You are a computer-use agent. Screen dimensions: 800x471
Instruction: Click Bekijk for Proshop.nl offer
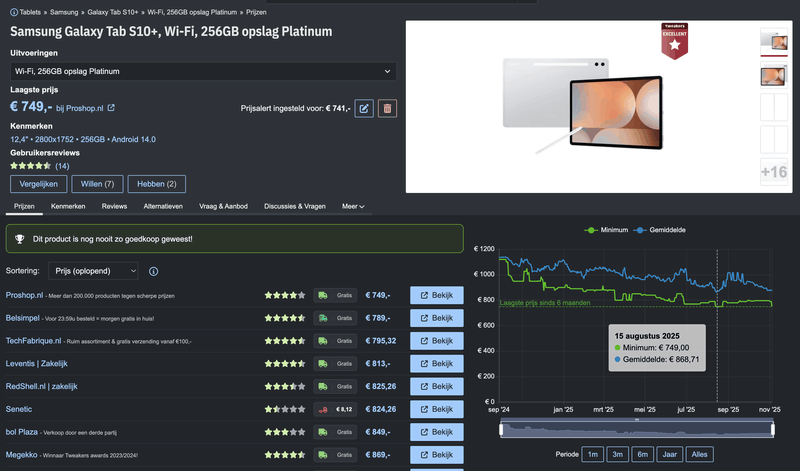(437, 295)
